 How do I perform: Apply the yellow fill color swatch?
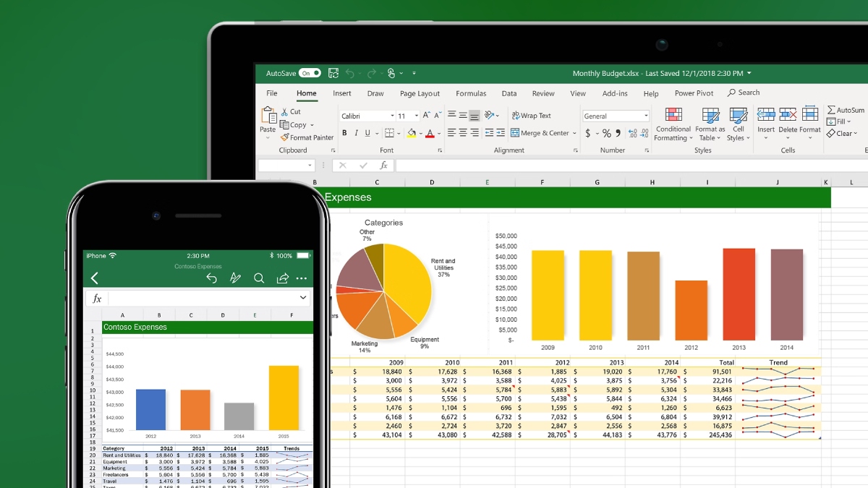(x=411, y=133)
